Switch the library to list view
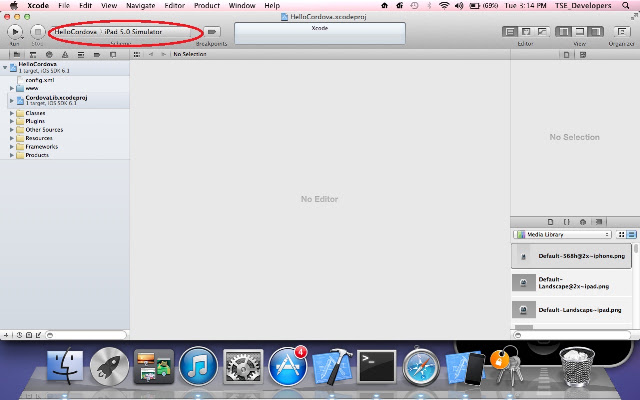Screen dimensions: 640x400 coord(631,234)
